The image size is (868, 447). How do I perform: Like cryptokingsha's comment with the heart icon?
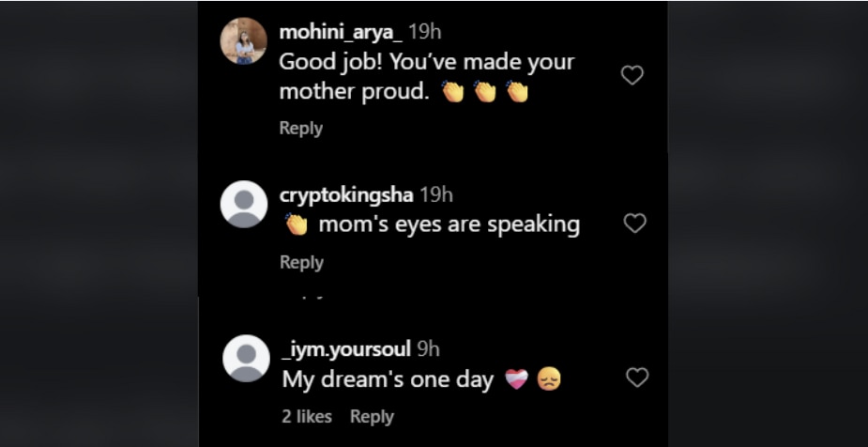pos(635,223)
